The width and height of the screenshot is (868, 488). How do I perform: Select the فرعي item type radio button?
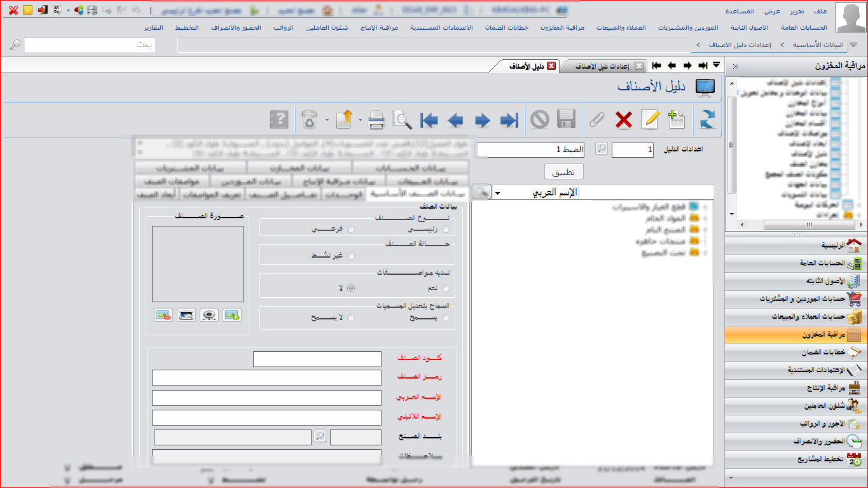(x=351, y=229)
